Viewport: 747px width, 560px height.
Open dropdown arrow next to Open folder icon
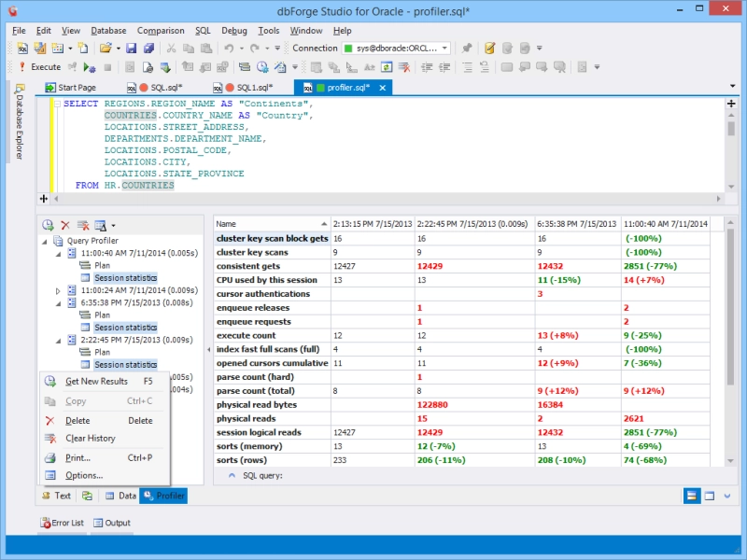[119, 49]
